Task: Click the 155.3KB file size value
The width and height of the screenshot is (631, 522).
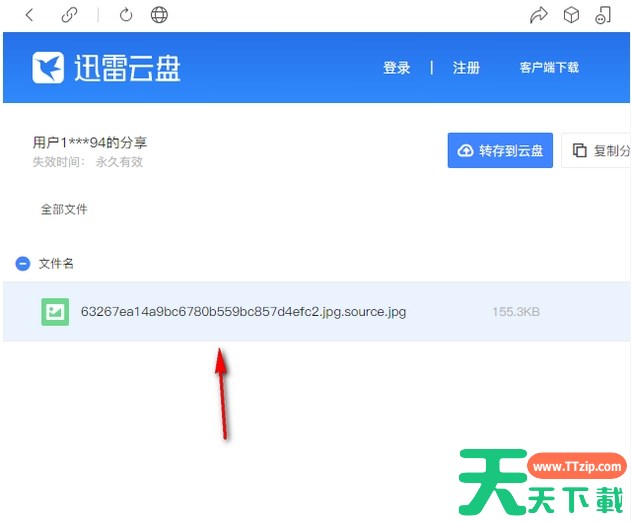Action: (x=516, y=312)
